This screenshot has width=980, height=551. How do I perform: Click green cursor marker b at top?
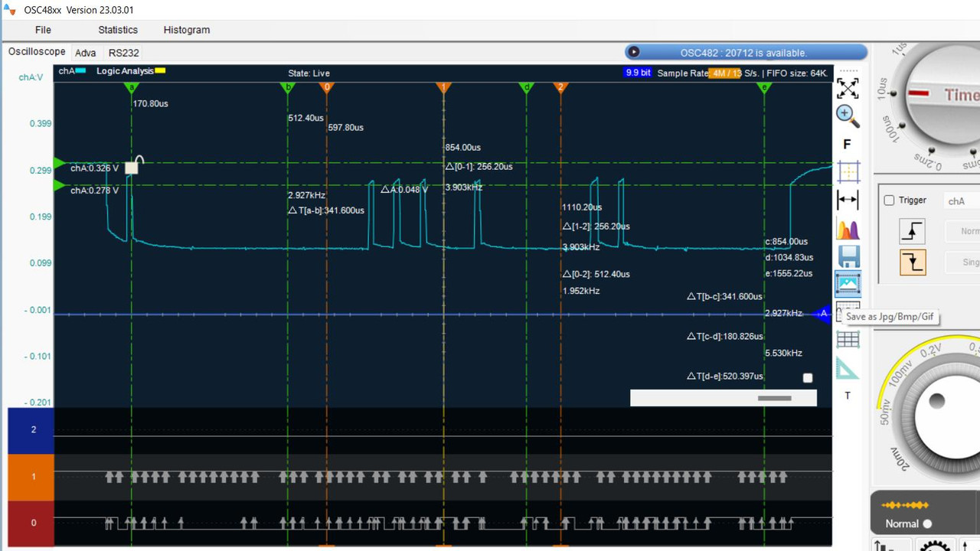[288, 88]
